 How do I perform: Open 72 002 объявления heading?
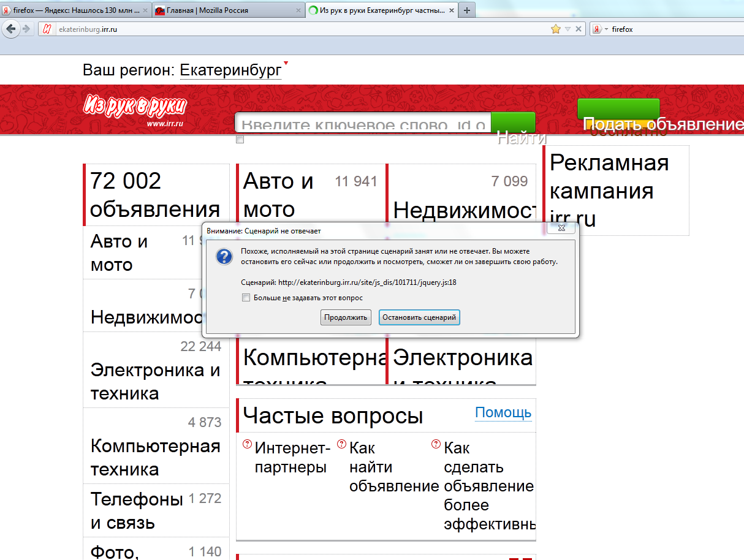point(155,195)
